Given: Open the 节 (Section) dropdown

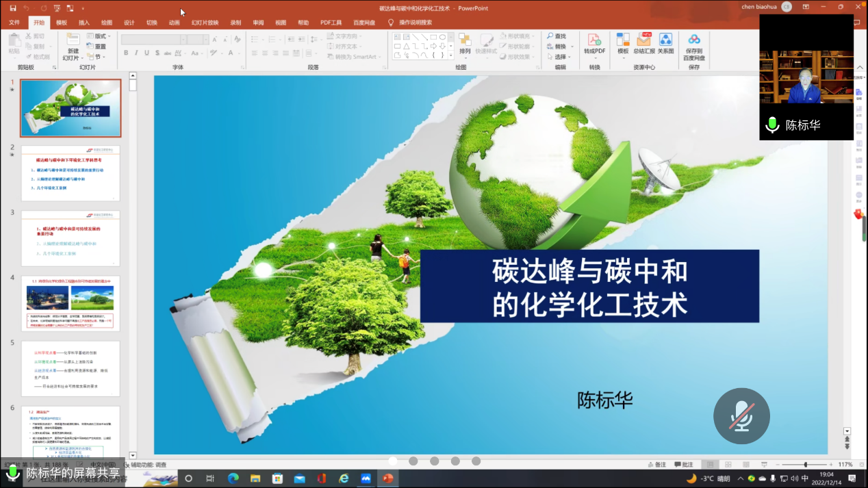Looking at the screenshot, I should click(x=97, y=57).
